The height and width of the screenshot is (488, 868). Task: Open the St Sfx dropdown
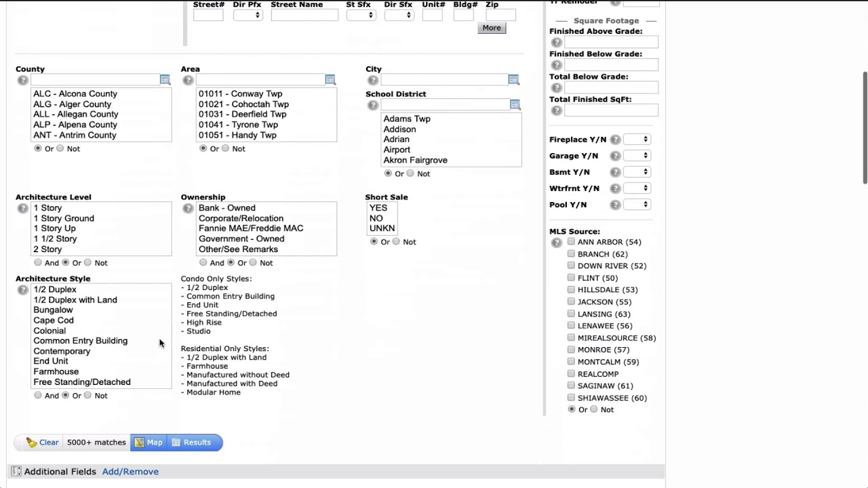(x=361, y=15)
